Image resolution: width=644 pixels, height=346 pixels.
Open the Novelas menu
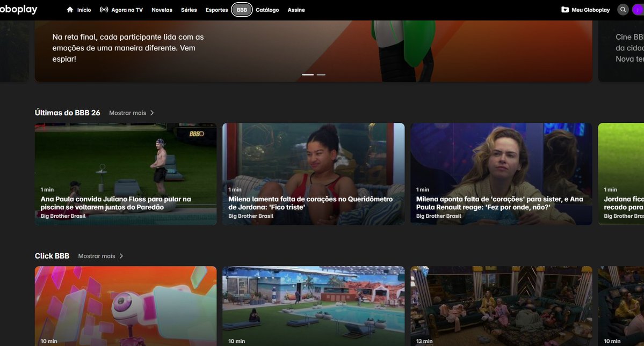162,10
